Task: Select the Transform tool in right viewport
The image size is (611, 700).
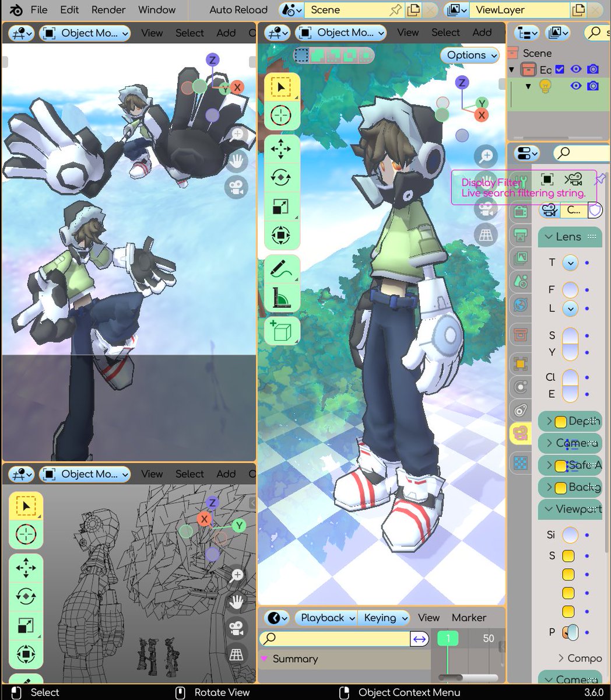Action: tap(282, 235)
